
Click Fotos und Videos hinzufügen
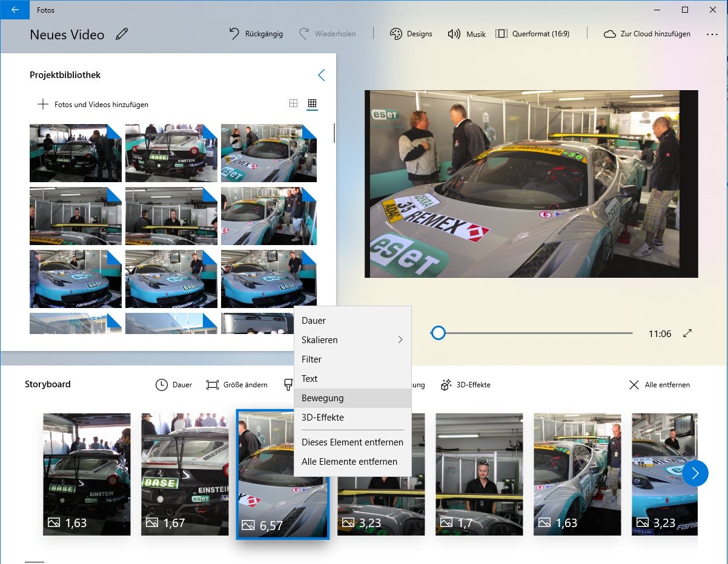(93, 104)
